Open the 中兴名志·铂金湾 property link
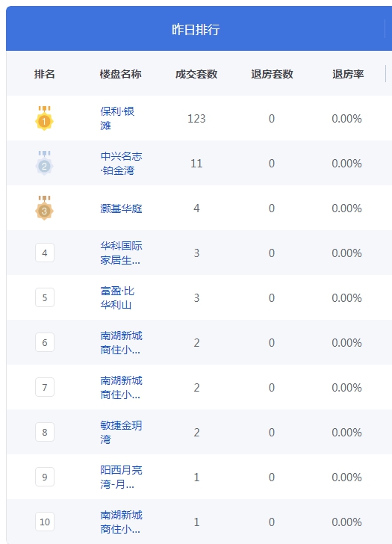This screenshot has height=544, width=392. pos(121,163)
